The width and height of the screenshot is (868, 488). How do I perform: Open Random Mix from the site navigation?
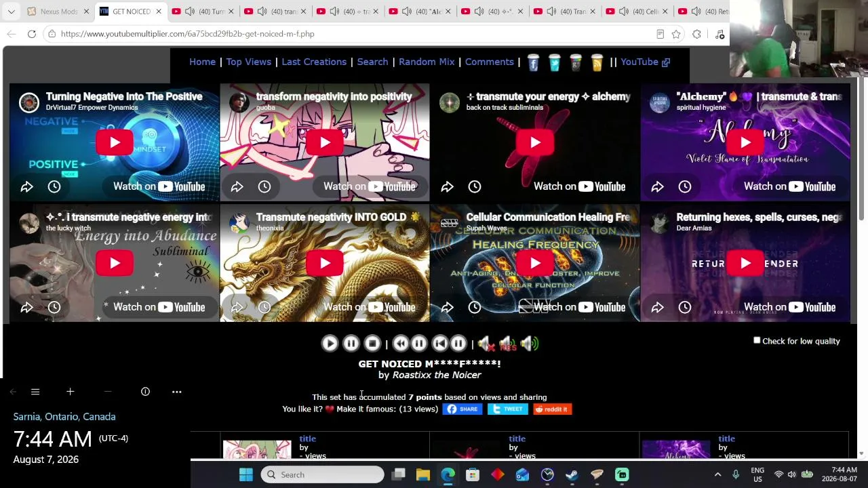427,62
